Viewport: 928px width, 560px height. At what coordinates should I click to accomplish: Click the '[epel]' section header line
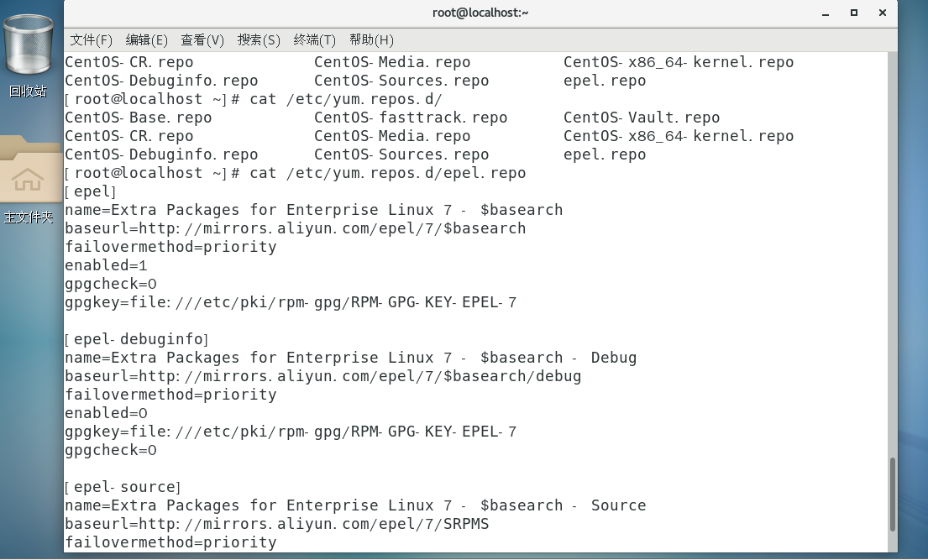point(91,191)
